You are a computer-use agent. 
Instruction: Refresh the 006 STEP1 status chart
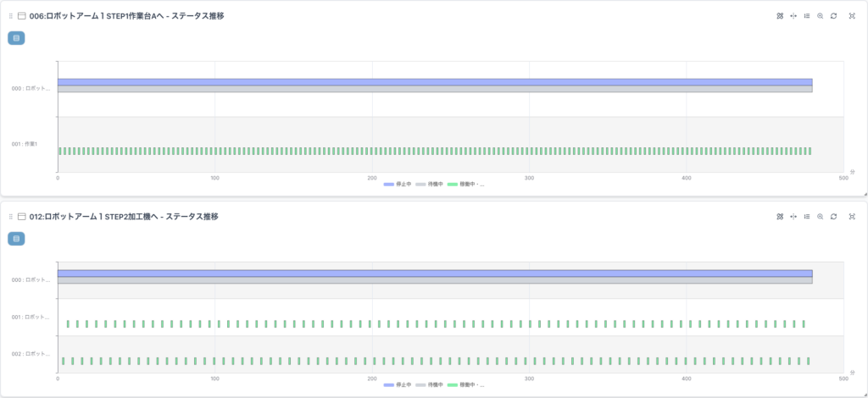pyautogui.click(x=834, y=16)
